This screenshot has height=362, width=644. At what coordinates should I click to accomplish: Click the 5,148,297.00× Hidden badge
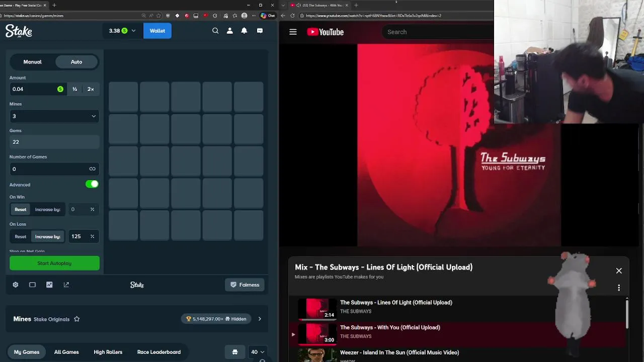pyautogui.click(x=216, y=319)
